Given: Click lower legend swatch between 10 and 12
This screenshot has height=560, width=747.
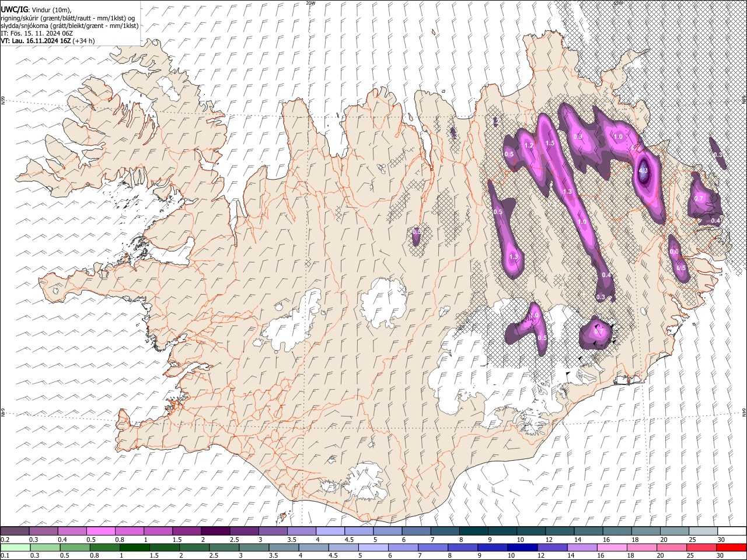Looking at the screenshot, I should pos(523,547).
